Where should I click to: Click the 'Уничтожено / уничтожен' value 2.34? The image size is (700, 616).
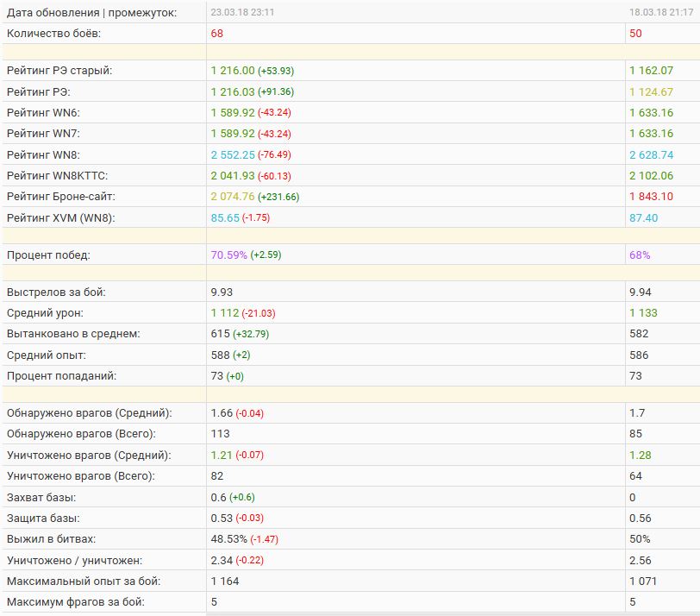point(222,561)
